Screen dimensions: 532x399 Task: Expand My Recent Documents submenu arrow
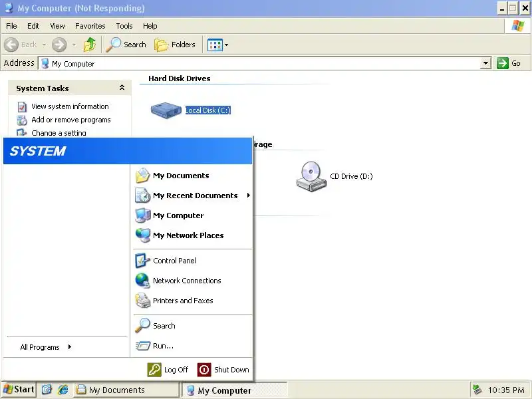[x=249, y=195]
